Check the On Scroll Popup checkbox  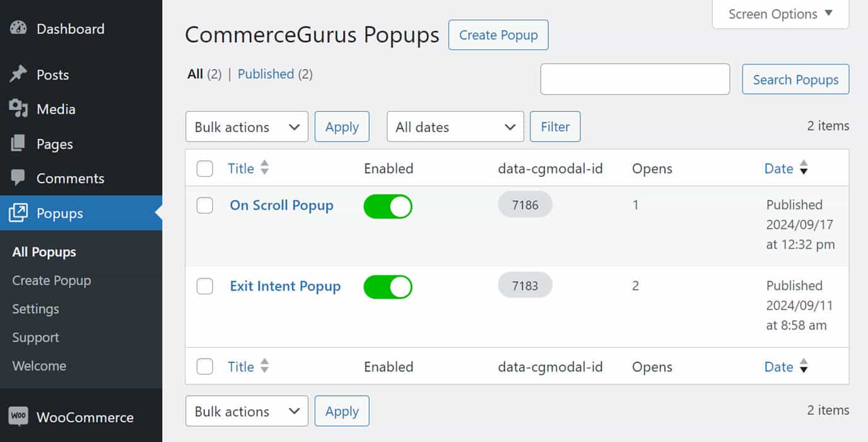(x=205, y=206)
